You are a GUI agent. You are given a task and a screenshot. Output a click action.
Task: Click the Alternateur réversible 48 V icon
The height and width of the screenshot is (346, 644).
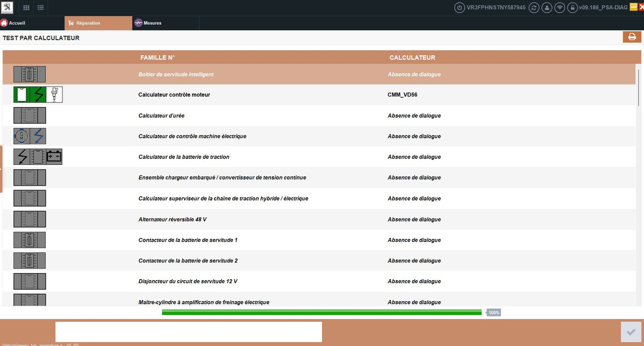click(30, 219)
